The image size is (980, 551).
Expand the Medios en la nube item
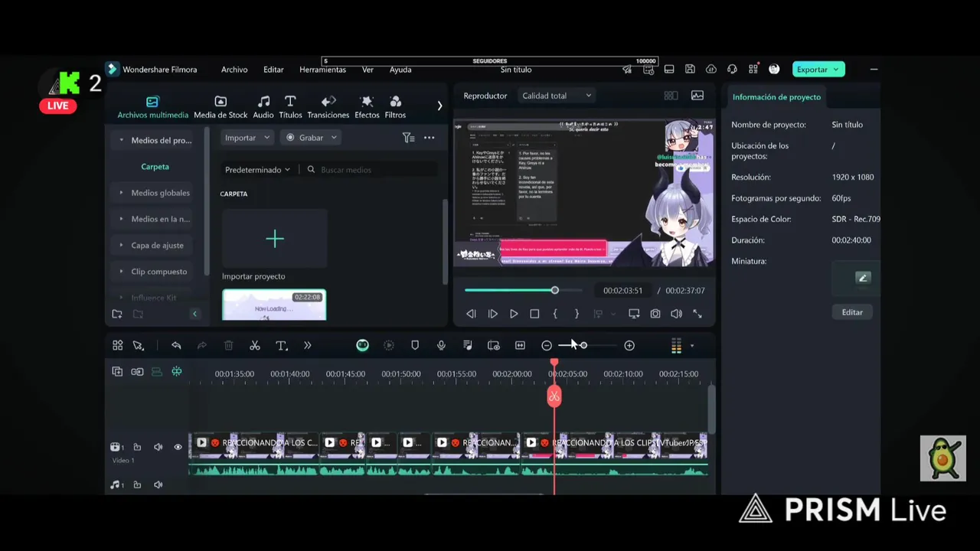[x=121, y=219]
